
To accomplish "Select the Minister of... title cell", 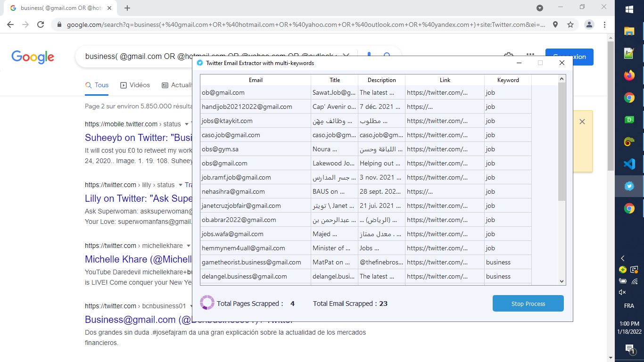I will tap(335, 248).
